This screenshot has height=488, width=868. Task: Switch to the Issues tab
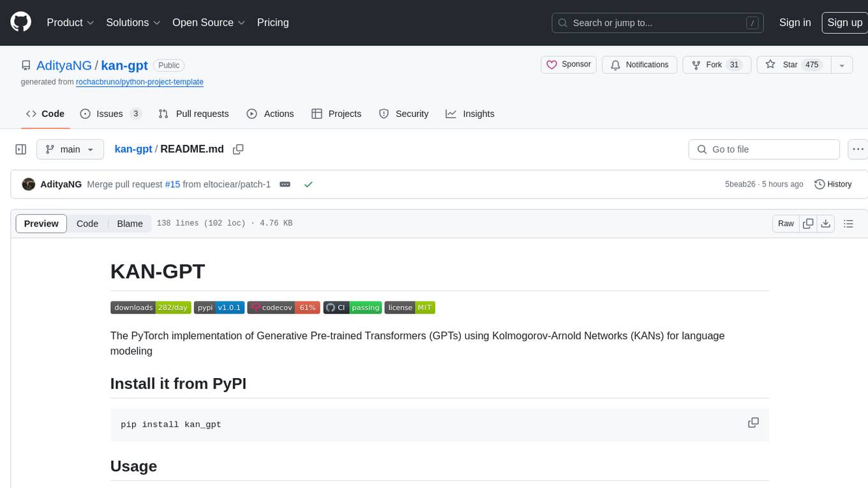pos(110,114)
